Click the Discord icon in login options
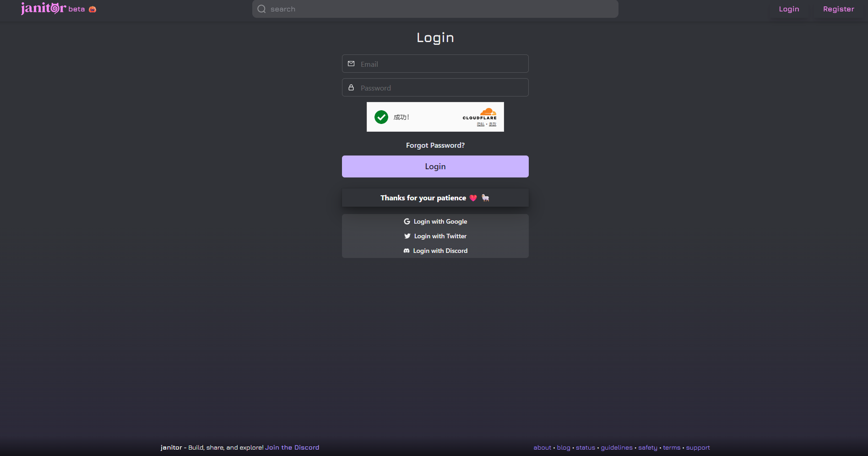 coord(407,251)
